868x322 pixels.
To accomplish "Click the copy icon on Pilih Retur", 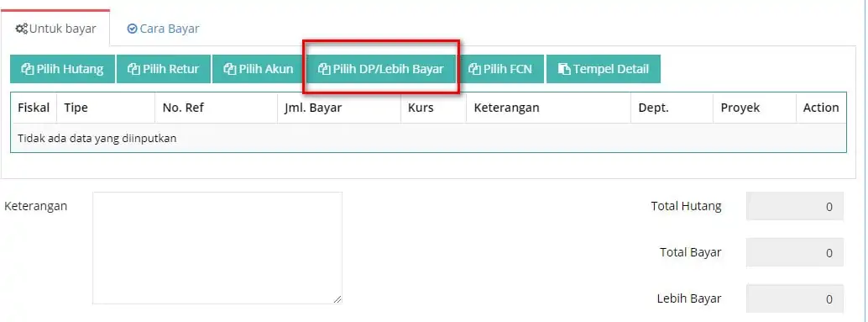I will (134, 69).
